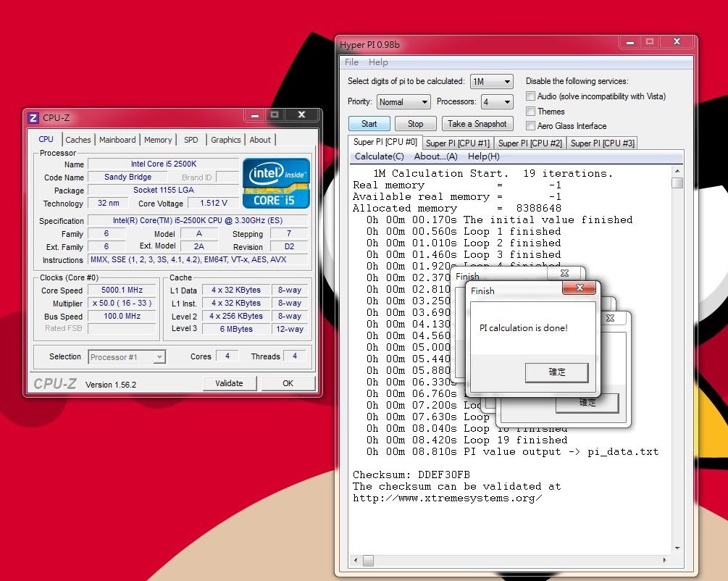Close the Hyper PI window
The width and height of the screenshot is (728, 581).
point(677,42)
